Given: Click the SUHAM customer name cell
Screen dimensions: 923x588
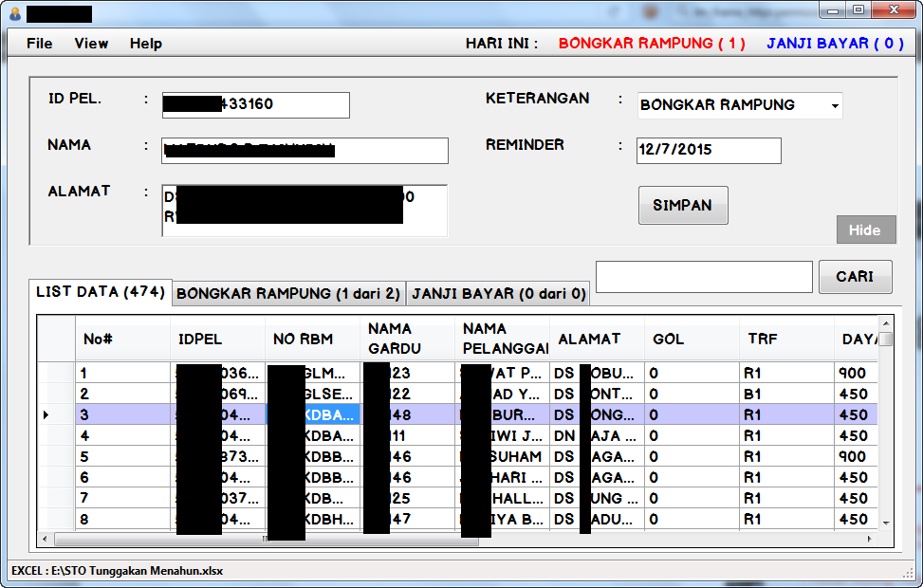Looking at the screenshot, I should [x=502, y=457].
